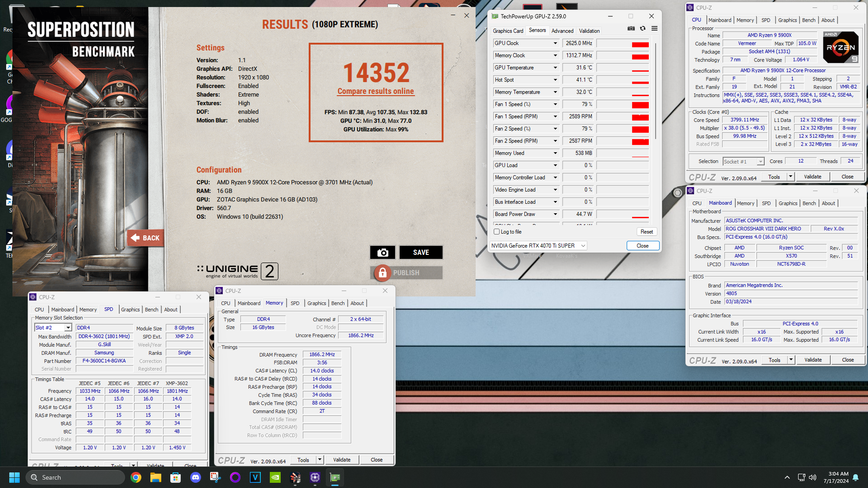
Task: Open Microsoft Store from taskbar
Action: [175, 477]
